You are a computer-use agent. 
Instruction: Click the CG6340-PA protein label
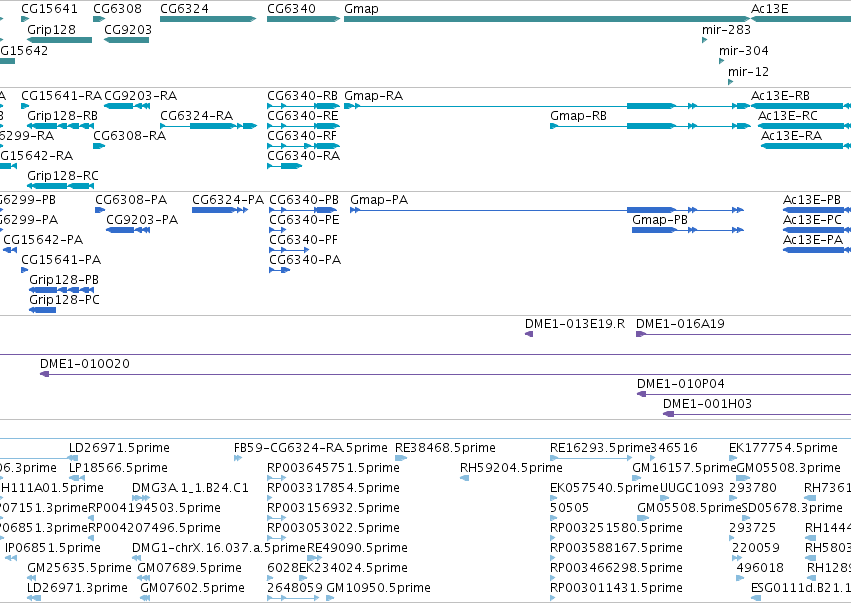pyautogui.click(x=305, y=261)
